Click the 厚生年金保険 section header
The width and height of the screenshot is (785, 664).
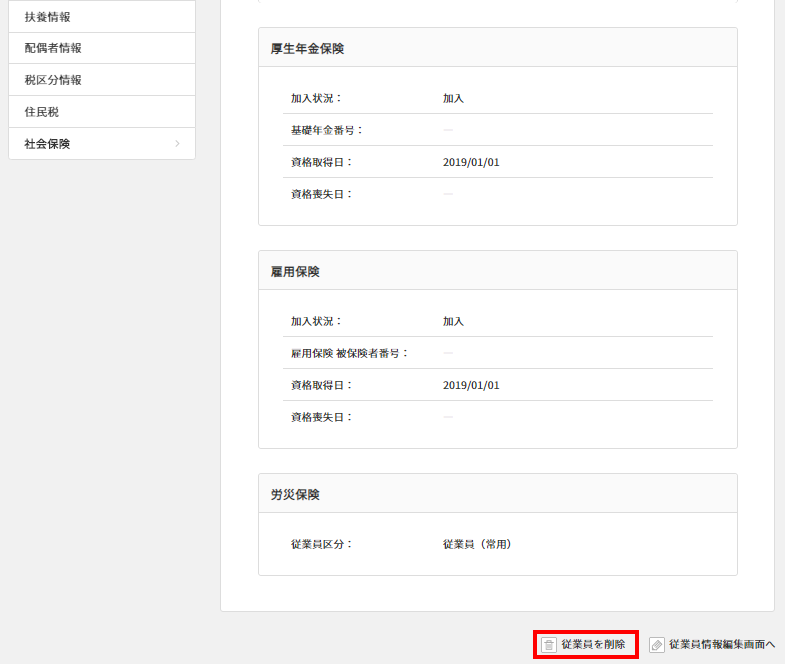point(308,48)
